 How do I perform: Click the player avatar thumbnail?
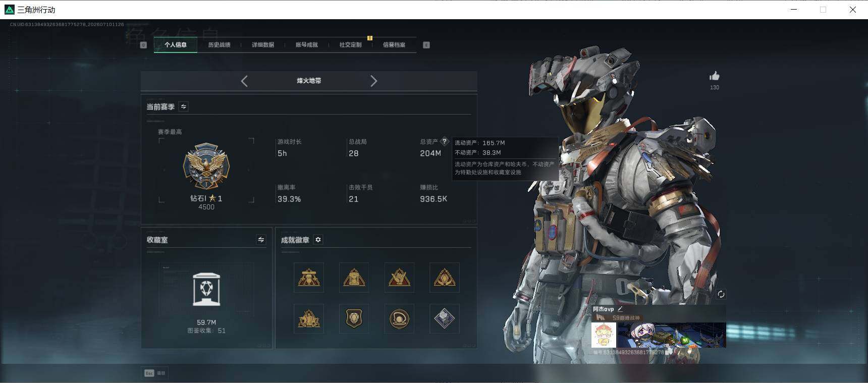pyautogui.click(x=604, y=335)
